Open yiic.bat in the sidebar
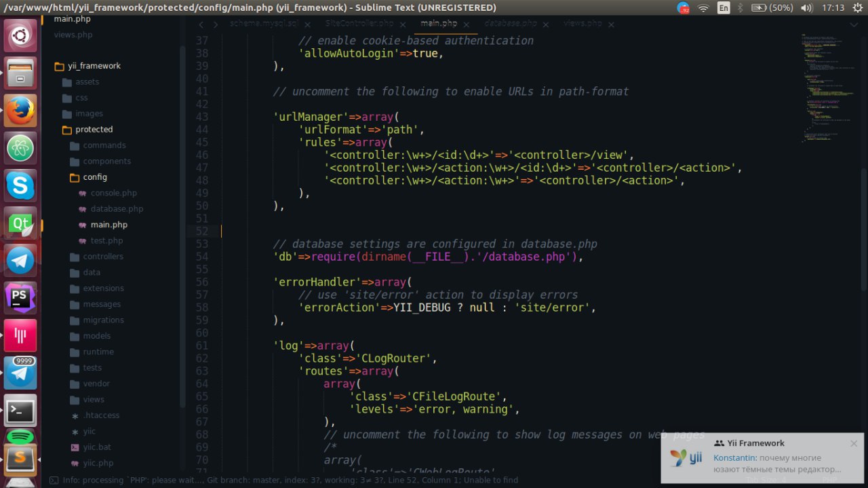 [97, 447]
